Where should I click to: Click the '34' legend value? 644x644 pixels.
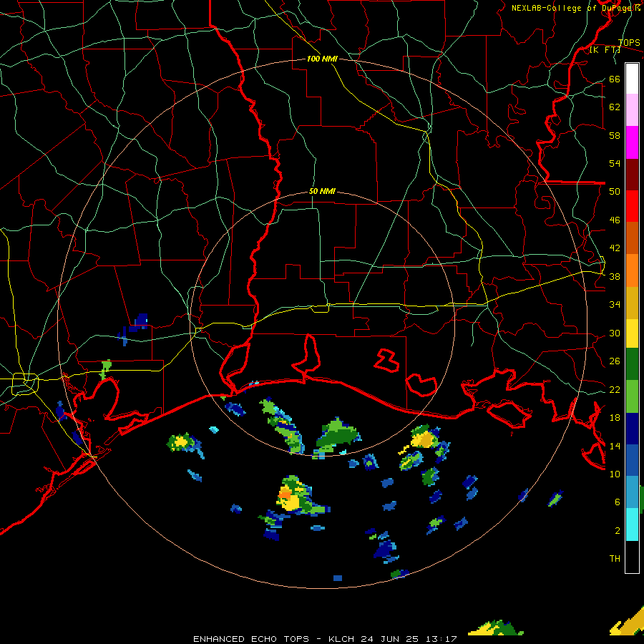615,304
